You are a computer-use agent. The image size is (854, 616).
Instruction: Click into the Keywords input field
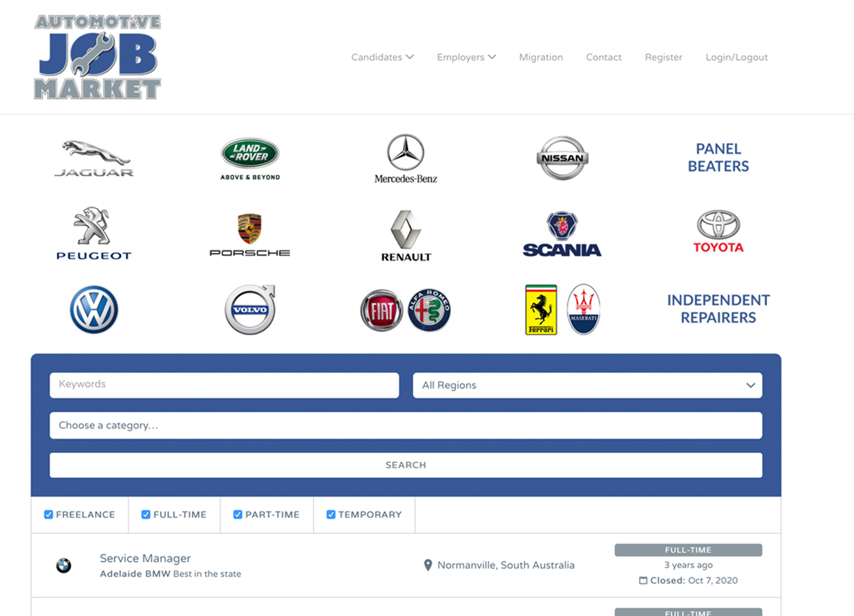224,385
